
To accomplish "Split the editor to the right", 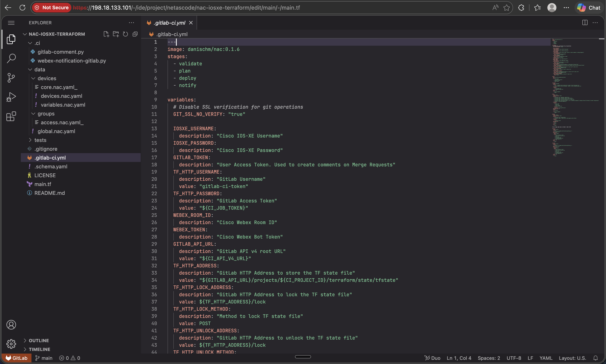I will pos(585,23).
